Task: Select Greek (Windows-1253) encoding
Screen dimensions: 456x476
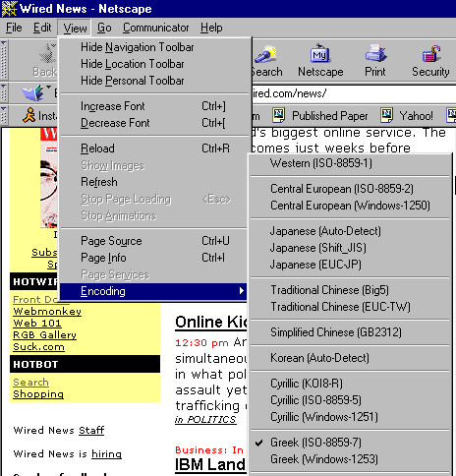Action: pyautogui.click(x=350, y=459)
